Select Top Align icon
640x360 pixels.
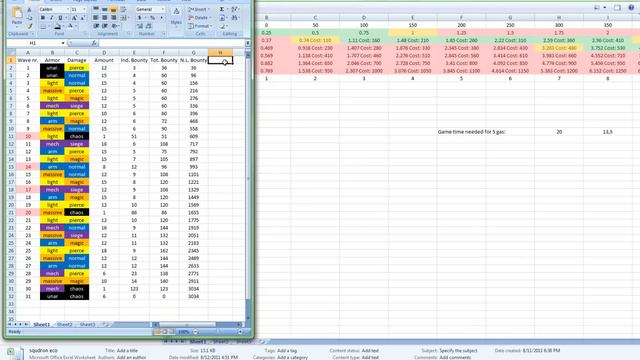tap(96, 9)
